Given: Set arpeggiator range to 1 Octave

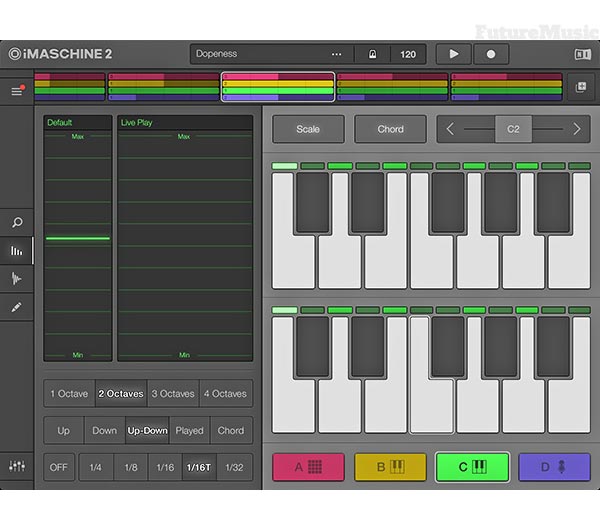Looking at the screenshot, I should click(x=69, y=393).
